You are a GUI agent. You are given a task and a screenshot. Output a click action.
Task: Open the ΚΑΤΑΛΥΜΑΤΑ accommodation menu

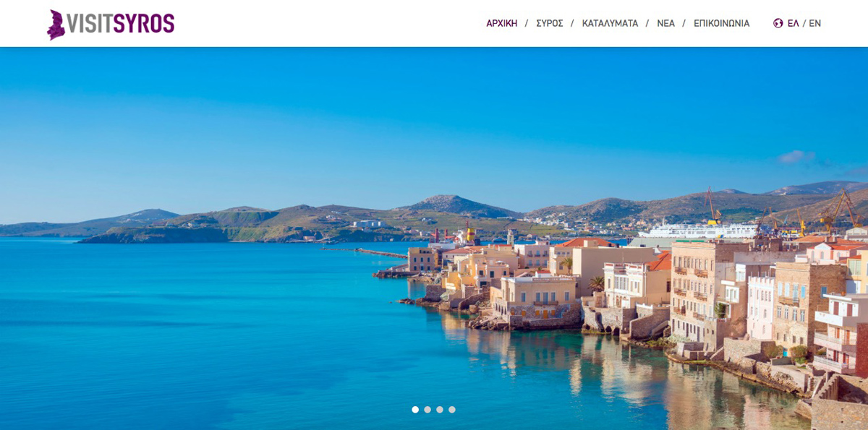pos(610,23)
